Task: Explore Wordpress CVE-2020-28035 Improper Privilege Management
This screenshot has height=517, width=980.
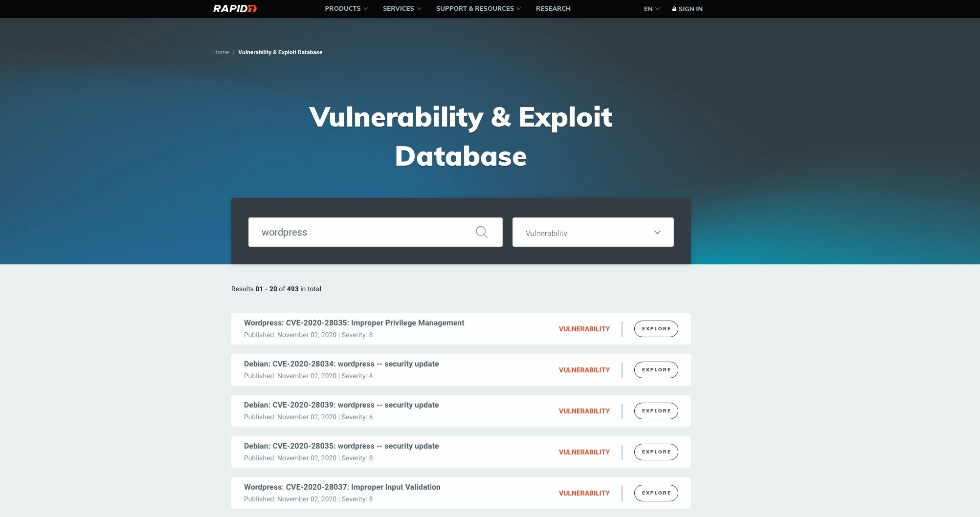Action: (x=656, y=329)
